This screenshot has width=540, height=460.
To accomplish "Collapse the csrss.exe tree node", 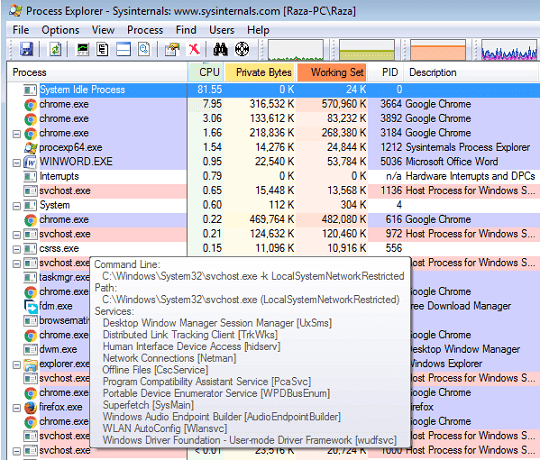I will 17,249.
